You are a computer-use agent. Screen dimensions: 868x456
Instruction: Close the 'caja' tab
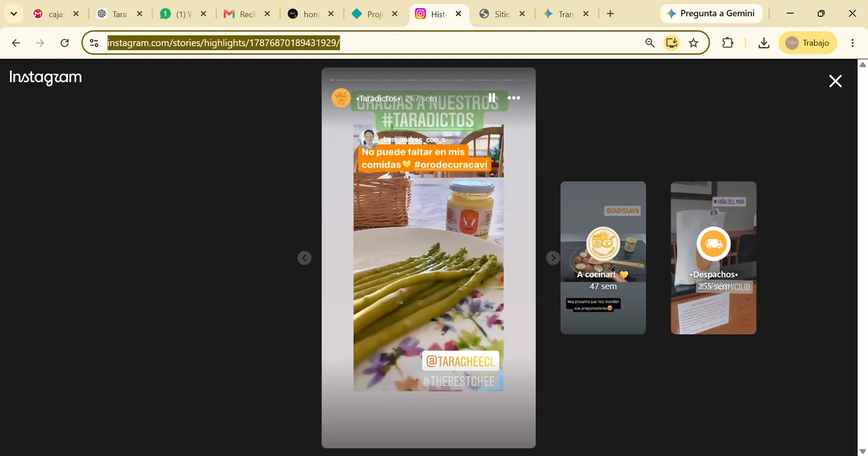(x=76, y=14)
